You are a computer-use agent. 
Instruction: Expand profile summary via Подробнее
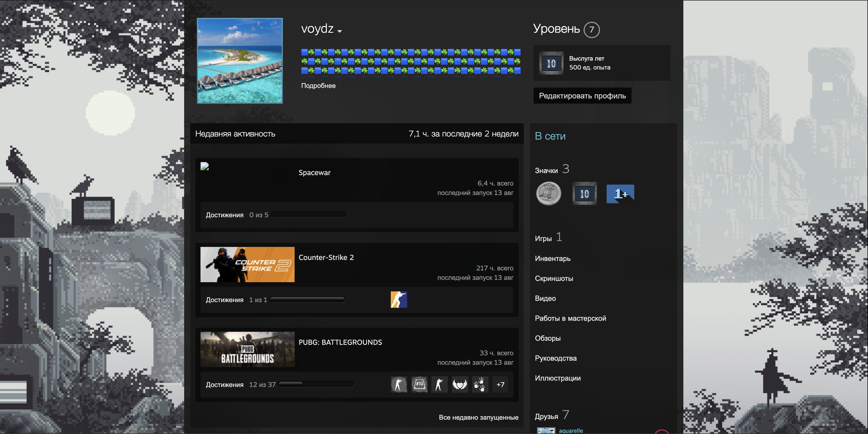pos(318,86)
